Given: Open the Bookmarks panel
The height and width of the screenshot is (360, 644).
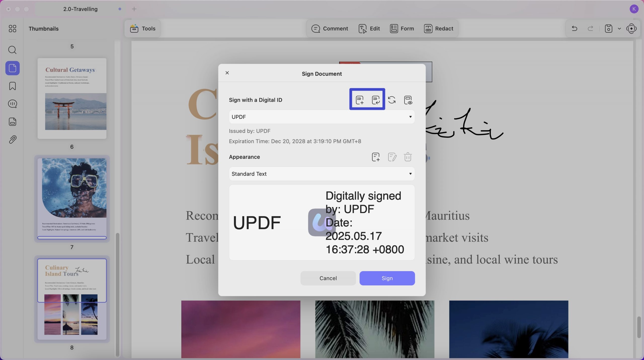Looking at the screenshot, I should (x=12, y=86).
